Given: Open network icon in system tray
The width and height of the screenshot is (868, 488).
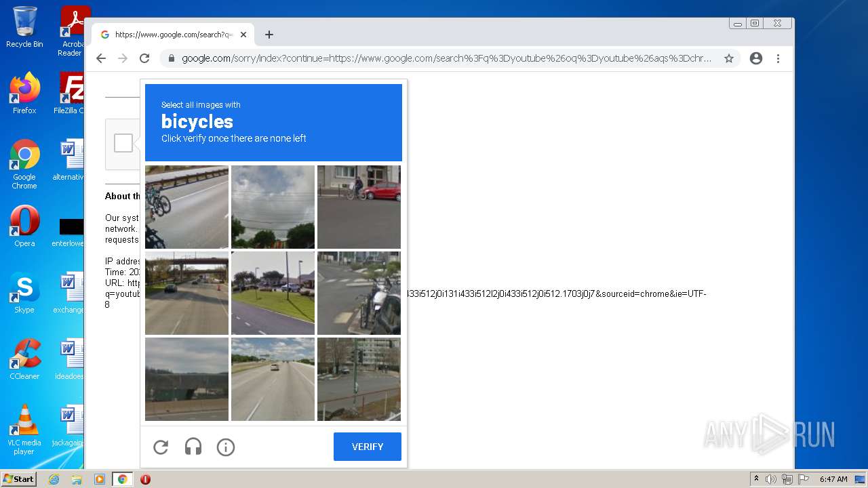Looking at the screenshot, I should tap(787, 479).
